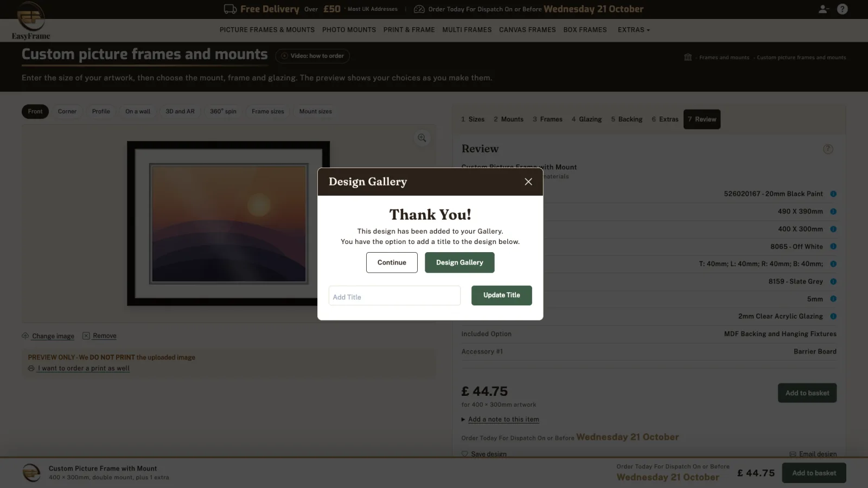This screenshot has width=868, height=488.
Task: Click the Review panel help icon
Action: pyautogui.click(x=828, y=149)
